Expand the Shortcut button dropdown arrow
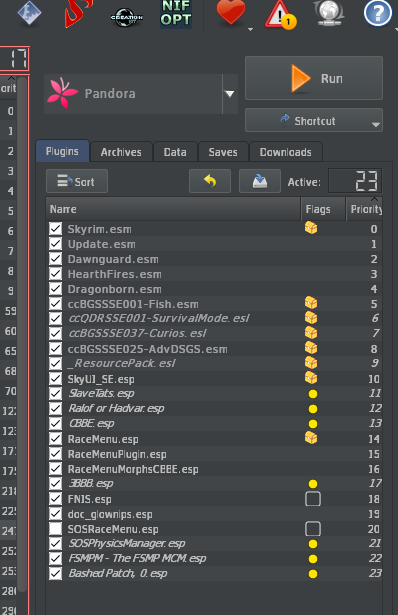This screenshot has height=615, width=398. click(376, 125)
